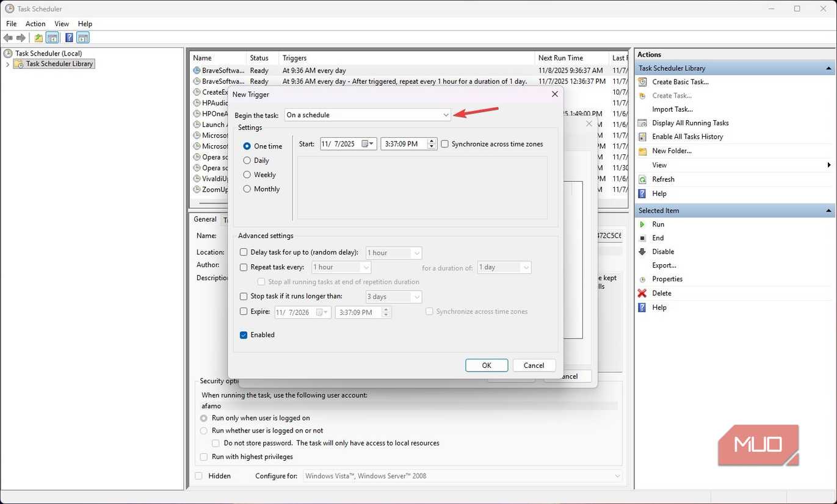The width and height of the screenshot is (837, 504).
Task: Click the Start time spinner arrows
Action: tap(432, 144)
